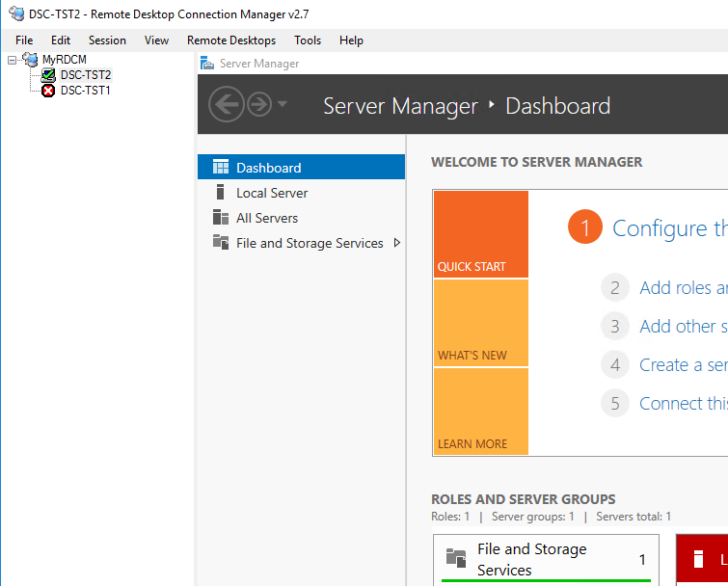Select the QUICK START tile
The height and width of the screenshot is (586, 728).
pos(480,234)
